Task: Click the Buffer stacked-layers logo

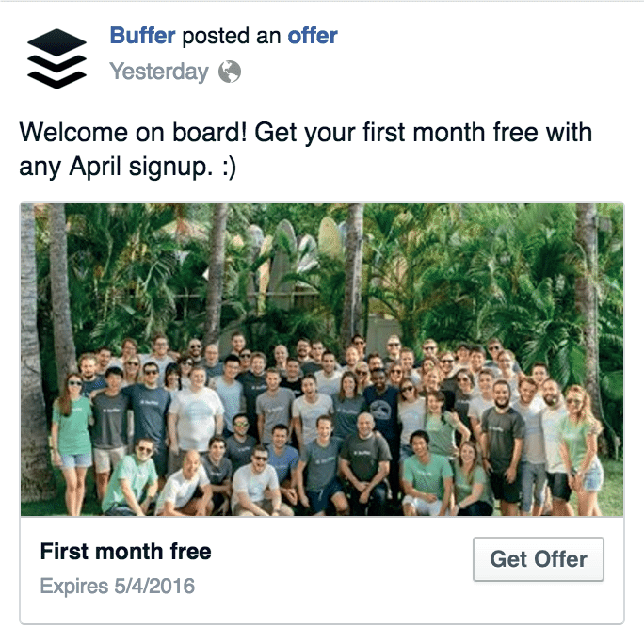Action: [x=56, y=57]
